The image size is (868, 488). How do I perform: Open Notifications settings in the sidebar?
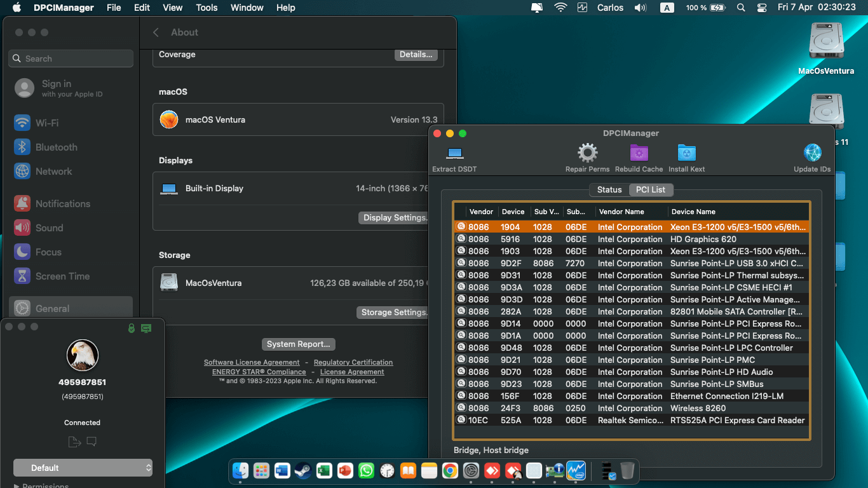71,203
